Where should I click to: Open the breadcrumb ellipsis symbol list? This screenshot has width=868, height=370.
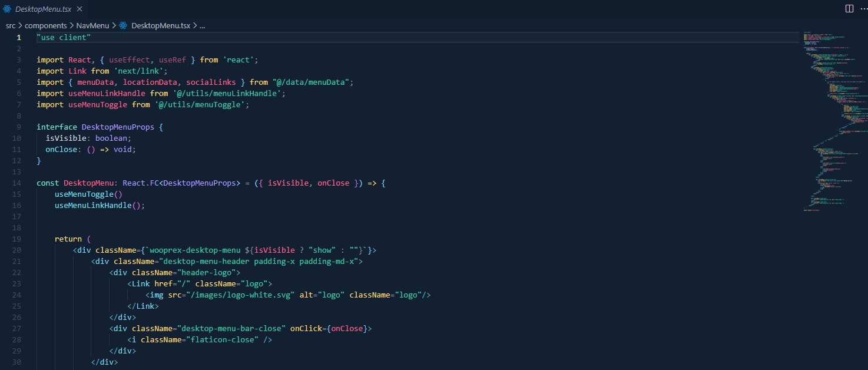pyautogui.click(x=203, y=26)
